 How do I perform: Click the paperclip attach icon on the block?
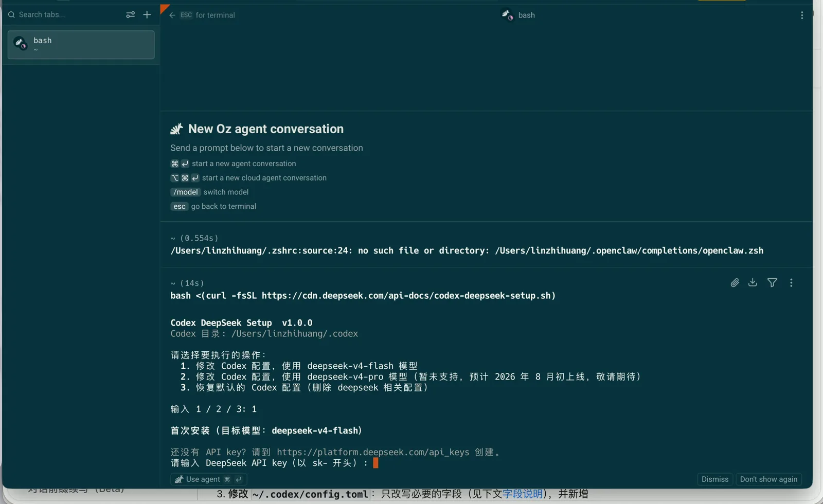pyautogui.click(x=735, y=283)
